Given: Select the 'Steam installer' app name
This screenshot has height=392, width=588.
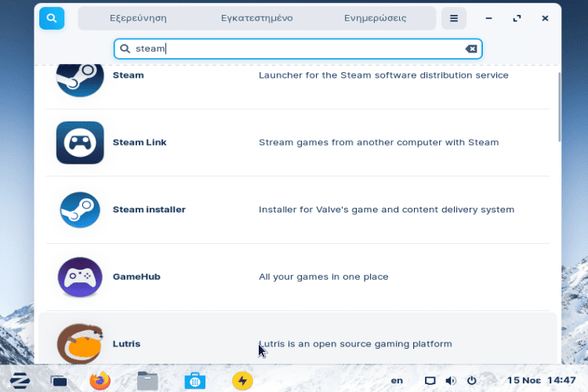Looking at the screenshot, I should coord(149,209).
